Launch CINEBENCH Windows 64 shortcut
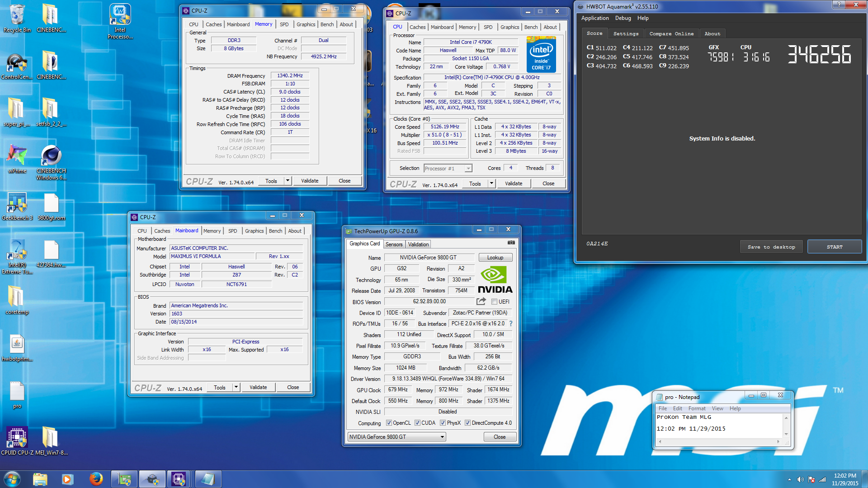 point(51,163)
